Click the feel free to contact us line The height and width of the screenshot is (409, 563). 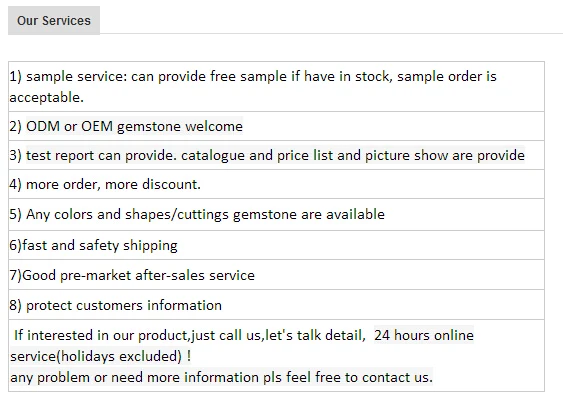pos(221,377)
